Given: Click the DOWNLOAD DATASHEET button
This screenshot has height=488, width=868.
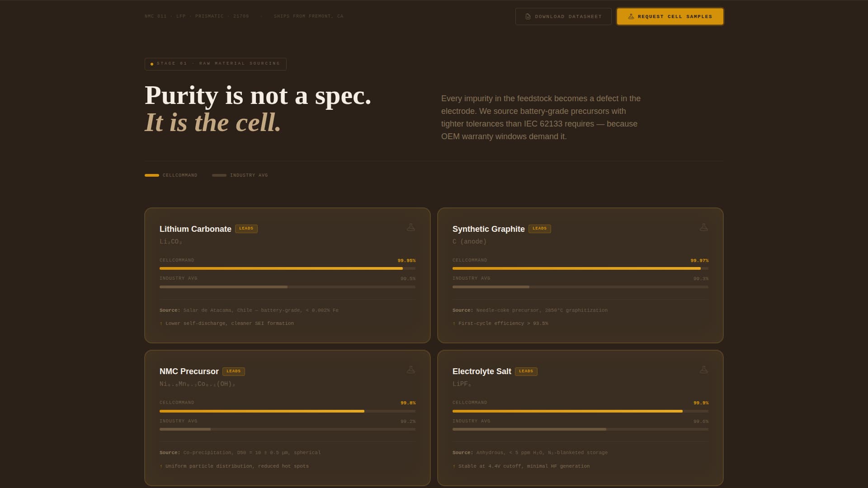Looking at the screenshot, I should point(563,16).
